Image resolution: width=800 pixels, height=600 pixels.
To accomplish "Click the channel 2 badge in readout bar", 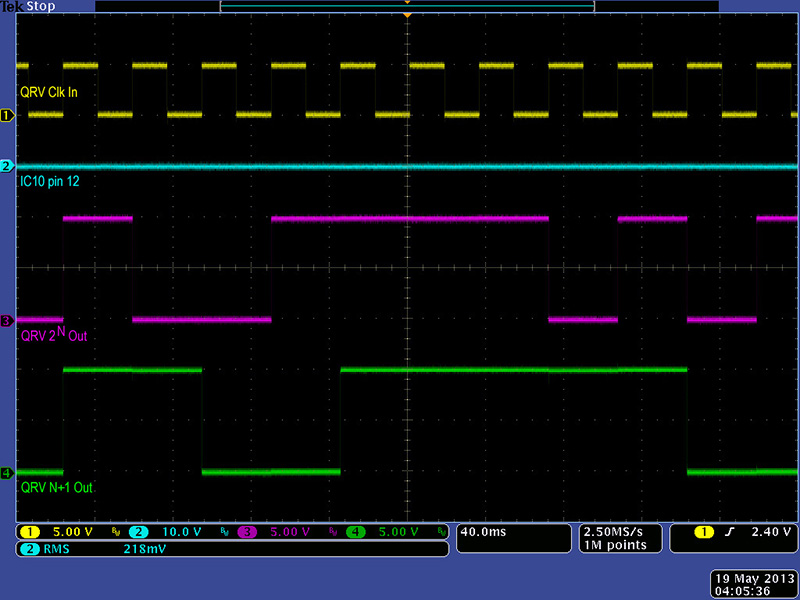I will 138,532.
